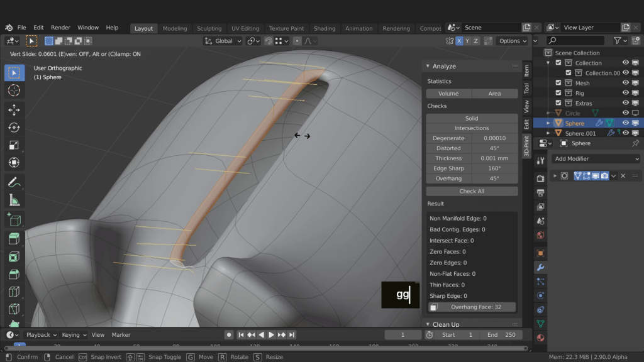Activate the Annotate pencil tool

14,182
